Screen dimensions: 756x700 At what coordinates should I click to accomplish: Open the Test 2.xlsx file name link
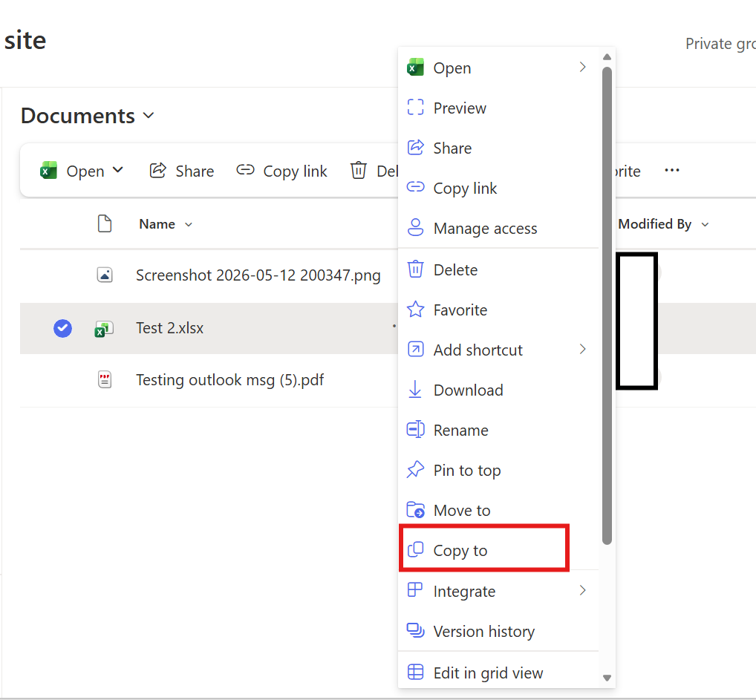(x=170, y=328)
